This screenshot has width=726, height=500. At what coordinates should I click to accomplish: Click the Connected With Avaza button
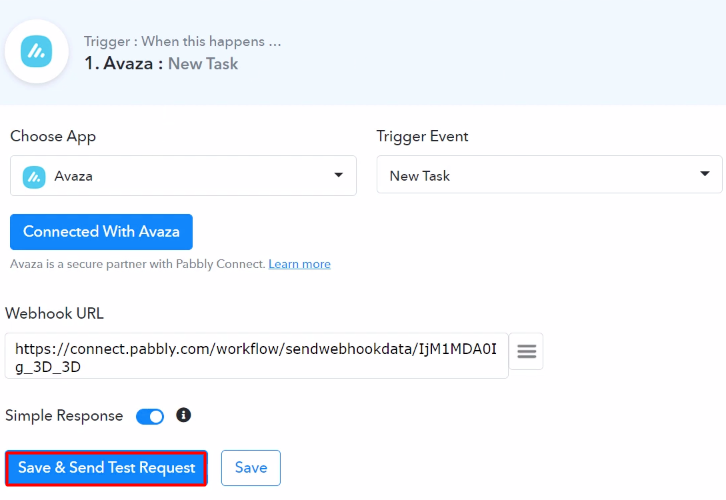pyautogui.click(x=101, y=231)
